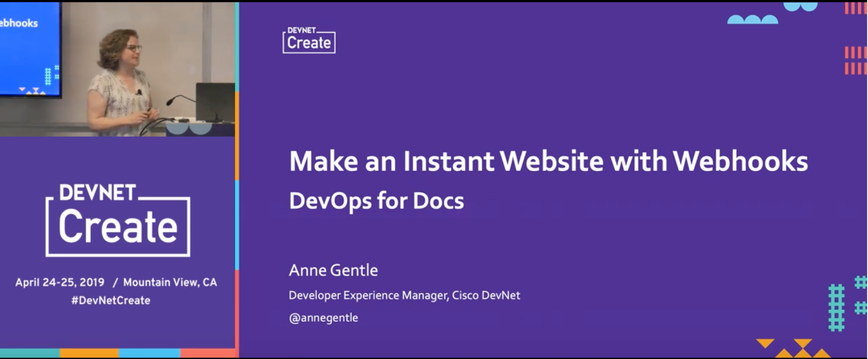Click the projector screen behind the speaker
This screenshot has height=359, width=868.
click(30, 49)
